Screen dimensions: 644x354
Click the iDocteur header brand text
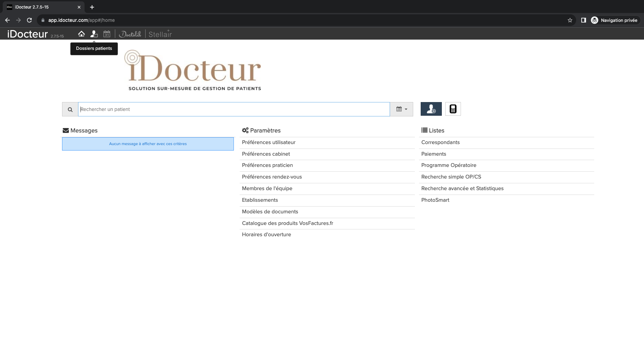tap(28, 34)
